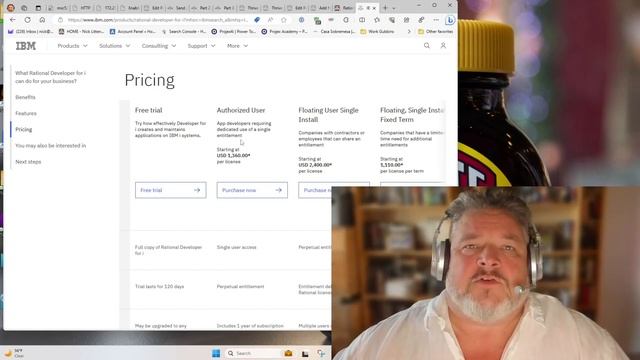Show more bookmarks overflow chevron
Image resolution: width=640 pixels, height=360 pixels.
tap(409, 31)
